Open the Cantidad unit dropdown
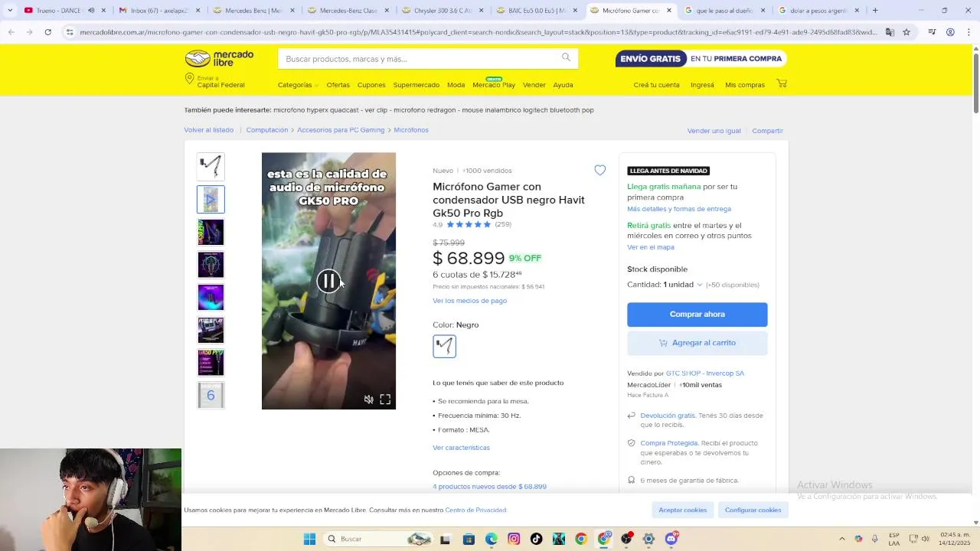Screen dimensions: 980x551 coord(683,285)
